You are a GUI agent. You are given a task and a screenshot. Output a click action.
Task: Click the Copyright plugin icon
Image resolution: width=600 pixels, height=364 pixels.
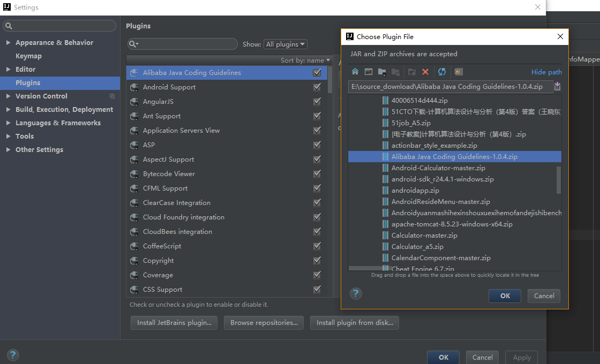pyautogui.click(x=134, y=261)
